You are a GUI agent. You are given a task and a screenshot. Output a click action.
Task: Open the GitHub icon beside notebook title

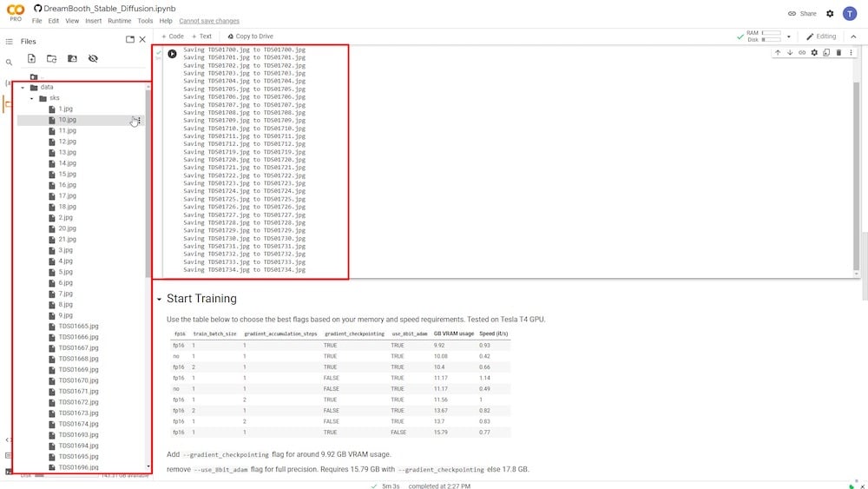pos(37,9)
